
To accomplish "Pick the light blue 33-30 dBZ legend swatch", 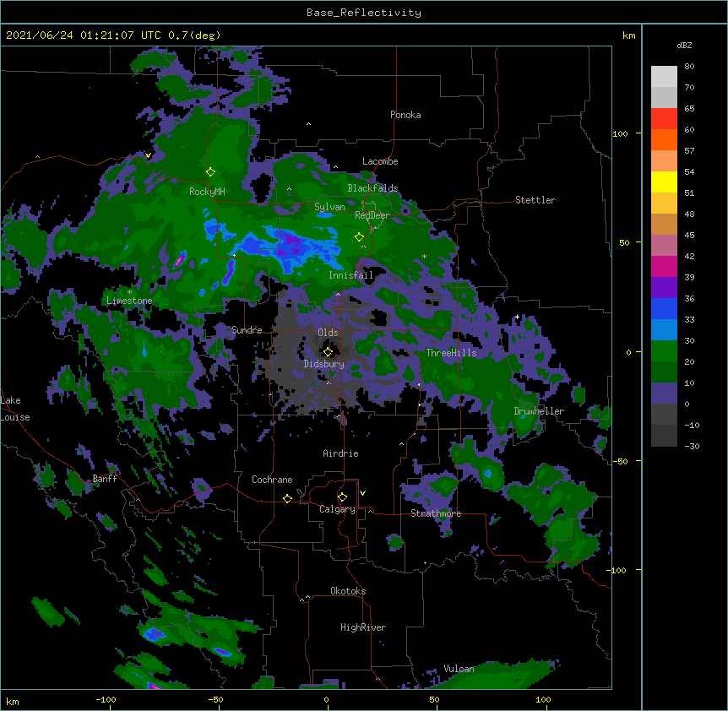I will [x=664, y=329].
